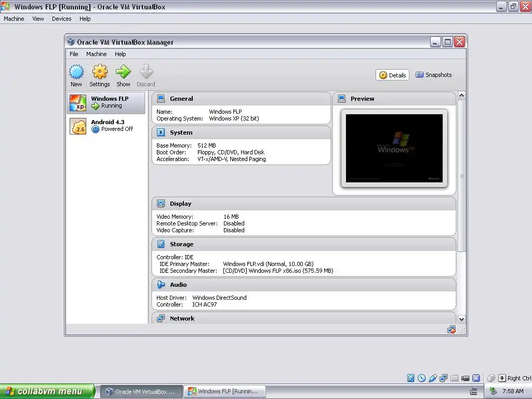Image resolution: width=532 pixels, height=399 pixels.
Task: Open the Machine menu in outer window
Action: 14,19
